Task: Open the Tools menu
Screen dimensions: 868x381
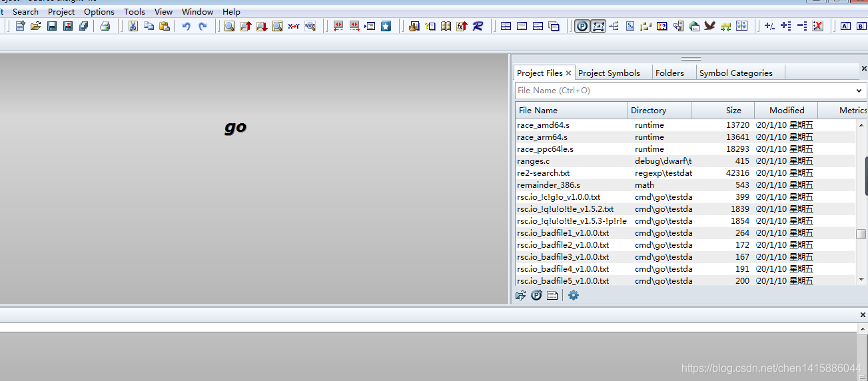Action: pyautogui.click(x=135, y=11)
